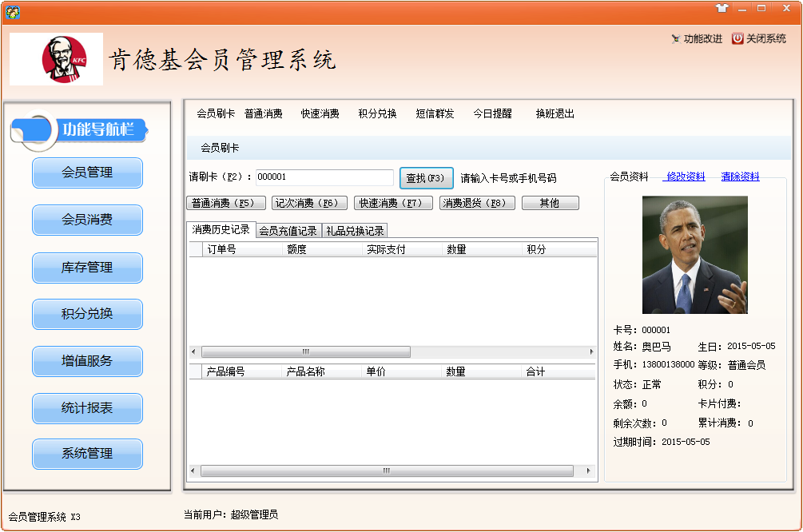Click the 普通会员 level text
The height and width of the screenshot is (532, 803).
pos(746,365)
